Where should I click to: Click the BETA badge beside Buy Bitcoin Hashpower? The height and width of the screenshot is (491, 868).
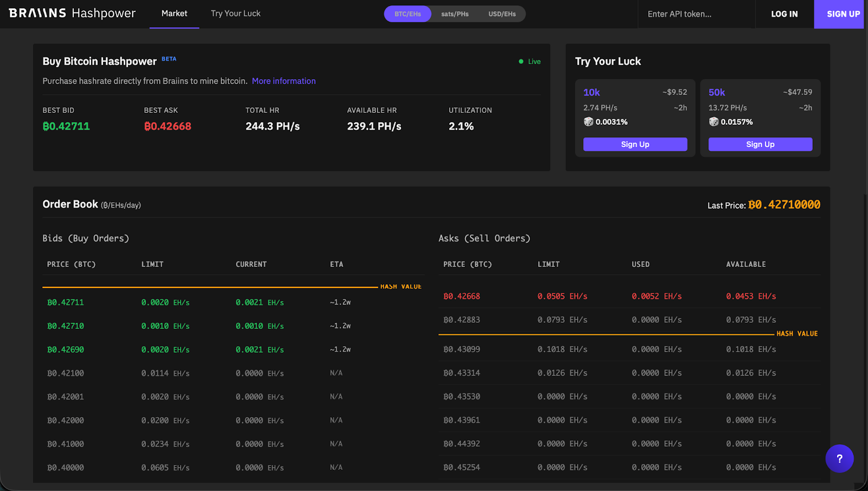click(169, 59)
